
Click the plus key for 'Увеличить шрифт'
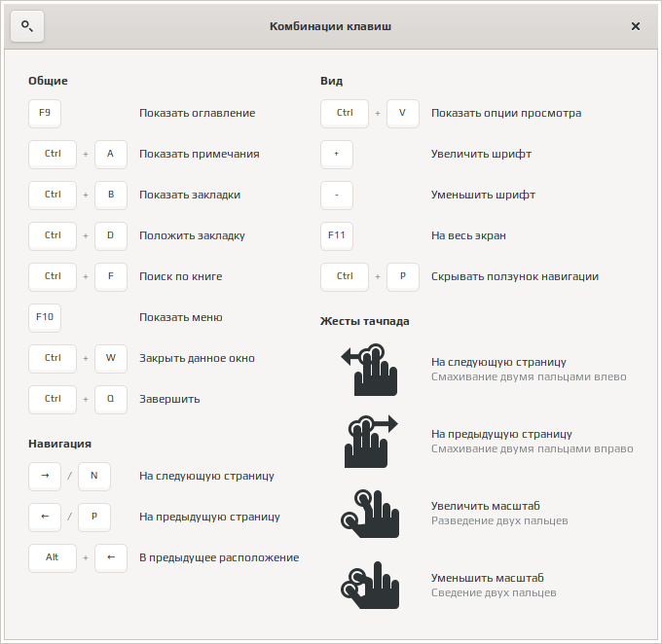[x=337, y=154]
